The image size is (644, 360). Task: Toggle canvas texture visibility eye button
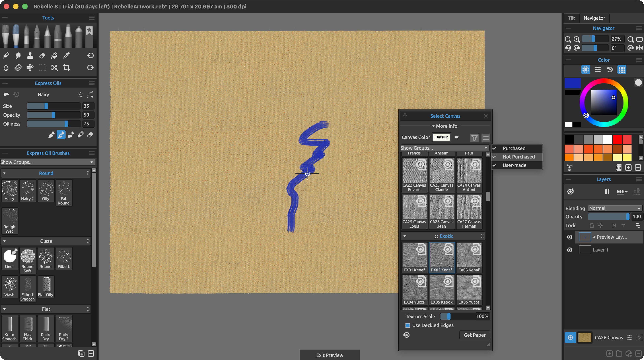(570, 337)
